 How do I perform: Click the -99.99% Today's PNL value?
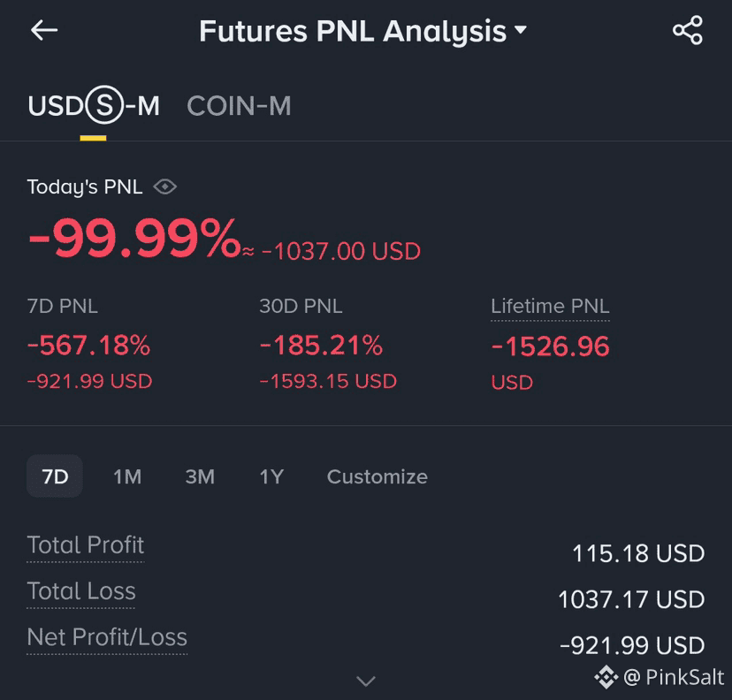click(134, 238)
